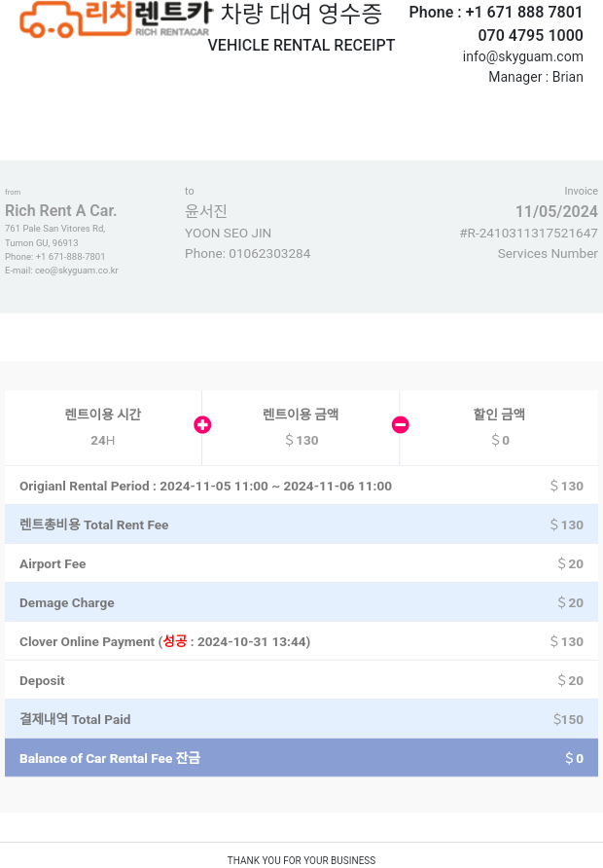Click the Deposit line item
This screenshot has height=868, width=603.
click(301, 680)
